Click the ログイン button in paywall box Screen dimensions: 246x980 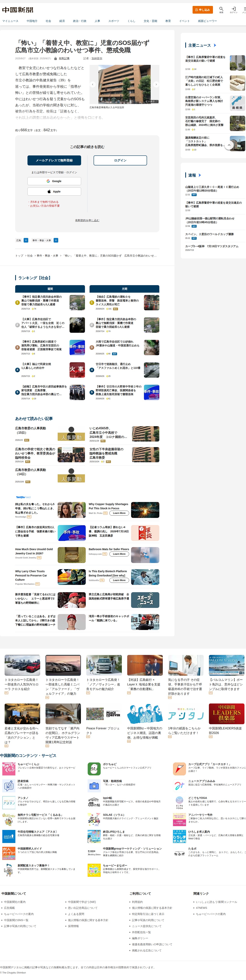pyautogui.click(x=120, y=160)
